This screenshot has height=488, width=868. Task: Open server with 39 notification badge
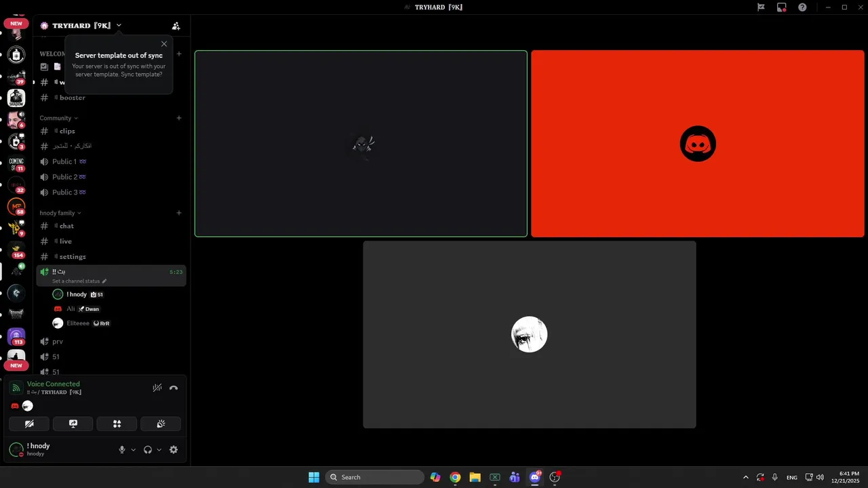coord(16,77)
